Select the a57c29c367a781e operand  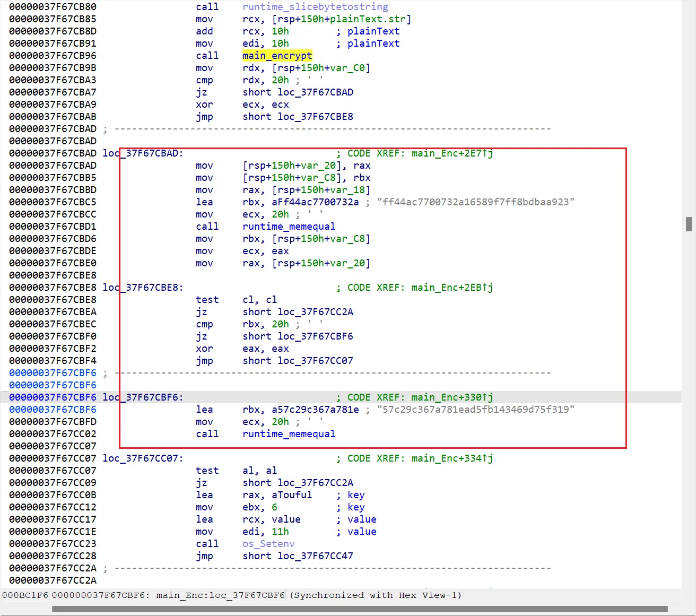coord(315,410)
